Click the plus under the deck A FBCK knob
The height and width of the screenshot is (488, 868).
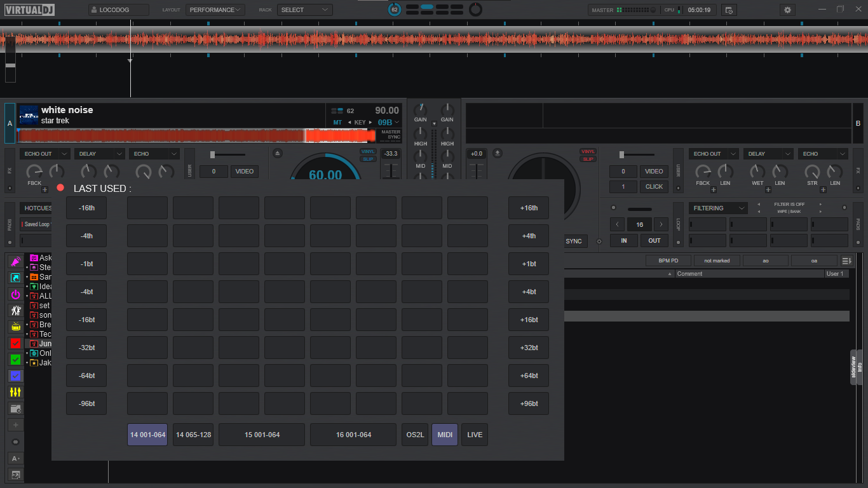coord(44,189)
